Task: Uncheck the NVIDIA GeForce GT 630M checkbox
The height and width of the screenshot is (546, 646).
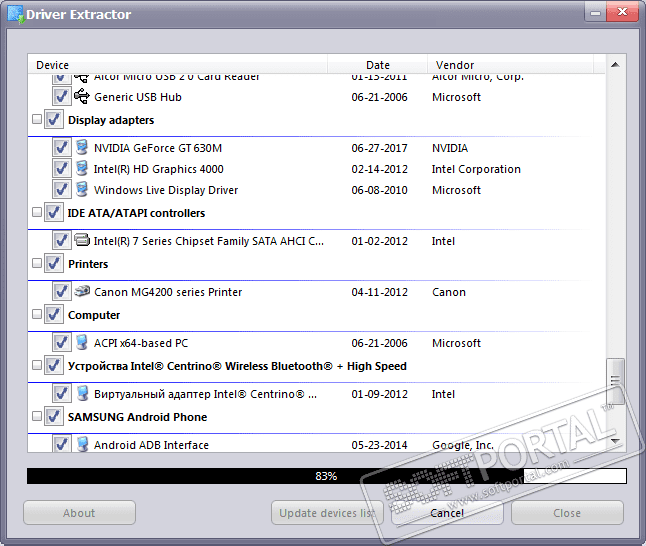Action: point(62,148)
